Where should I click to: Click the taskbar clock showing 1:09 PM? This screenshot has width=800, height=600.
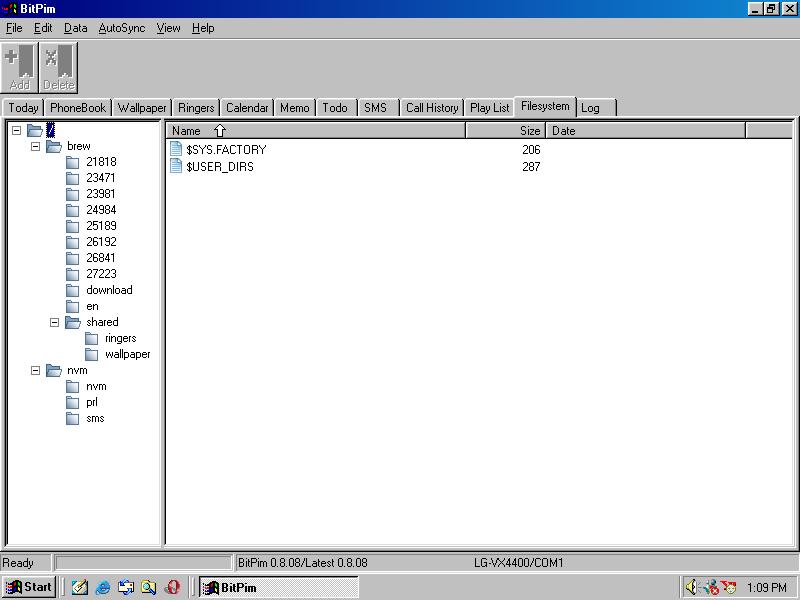click(767, 588)
